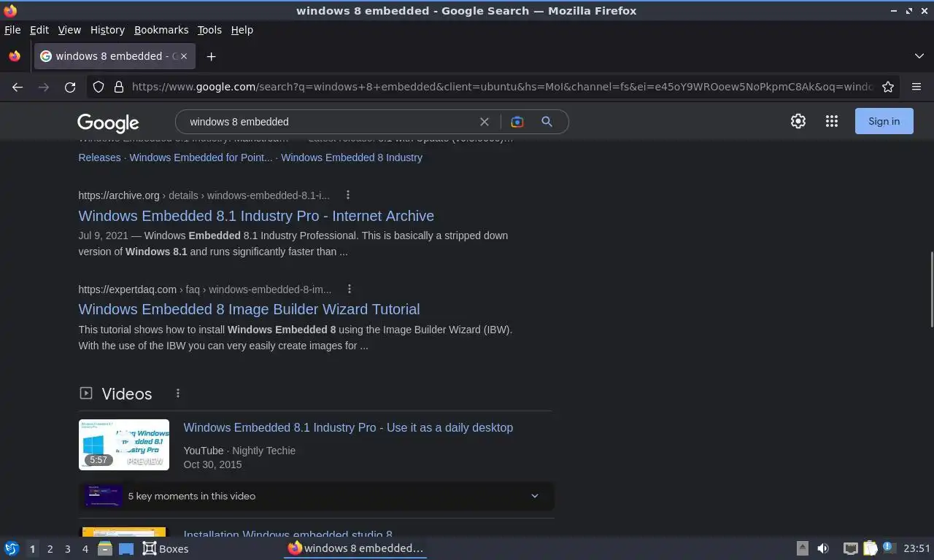This screenshot has width=934, height=560.
Task: Open the volume speaker tray icon
Action: [x=823, y=548]
